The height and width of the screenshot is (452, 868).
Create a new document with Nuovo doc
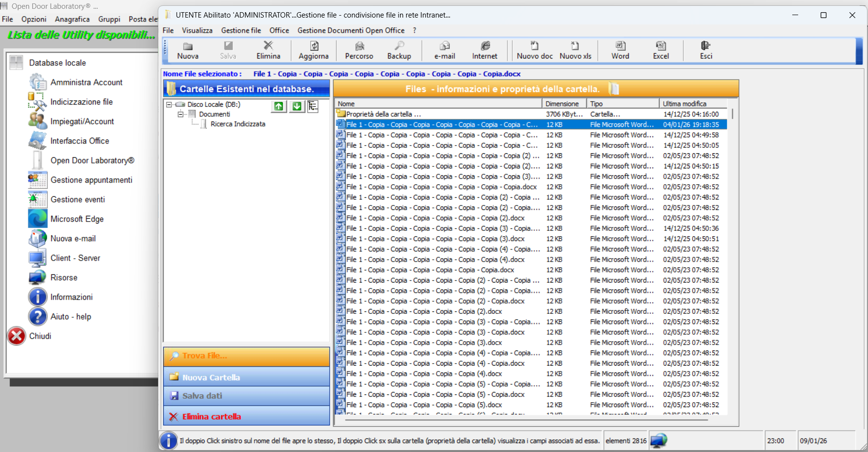pyautogui.click(x=534, y=50)
